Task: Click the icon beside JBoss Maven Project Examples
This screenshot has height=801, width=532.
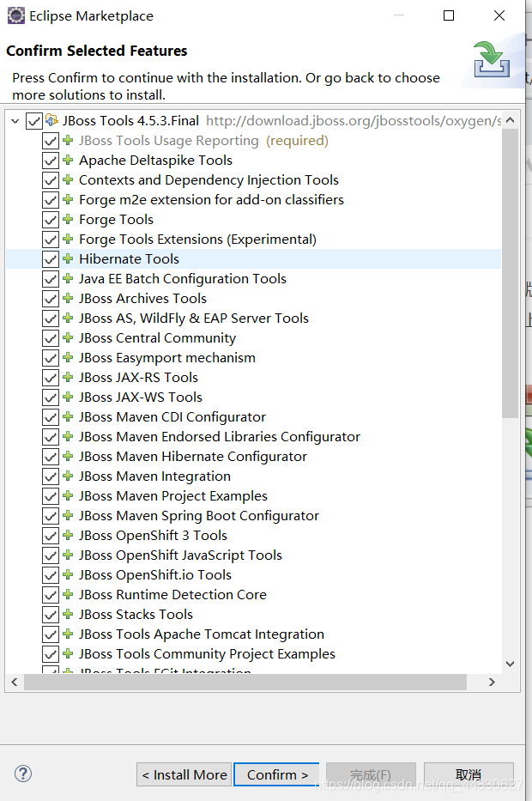Action: coord(68,495)
